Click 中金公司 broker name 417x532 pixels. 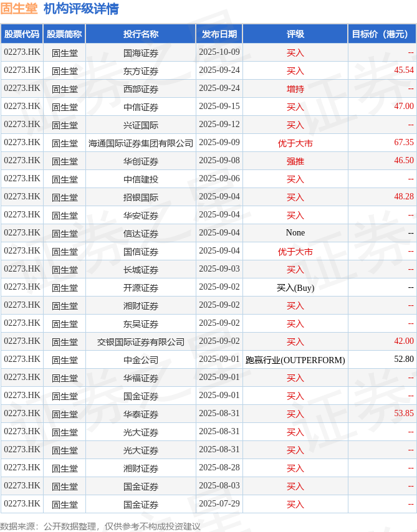(141, 360)
